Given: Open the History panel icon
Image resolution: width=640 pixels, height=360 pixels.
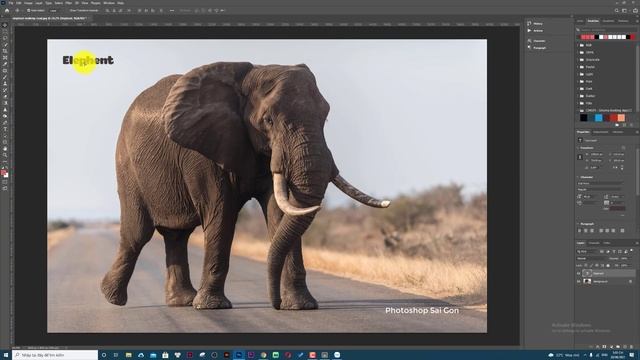Looking at the screenshot, I should pyautogui.click(x=529, y=24).
